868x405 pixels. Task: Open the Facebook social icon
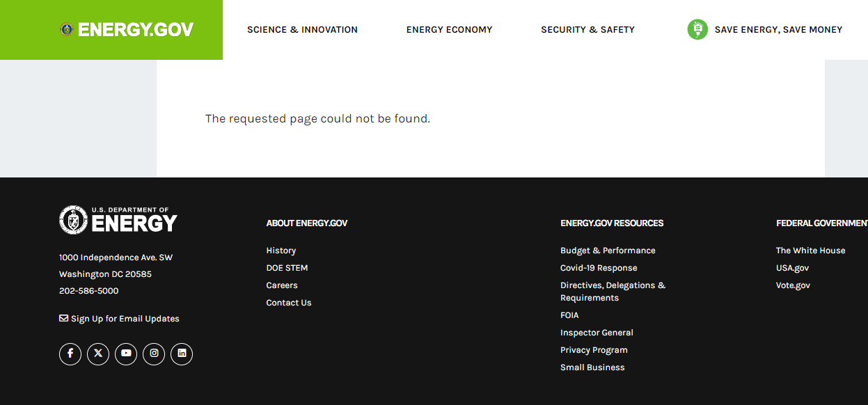pos(70,354)
